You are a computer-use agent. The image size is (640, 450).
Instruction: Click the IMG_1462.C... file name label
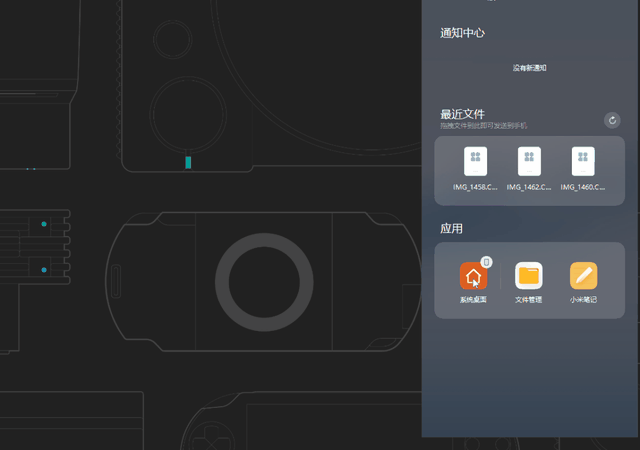click(x=529, y=187)
